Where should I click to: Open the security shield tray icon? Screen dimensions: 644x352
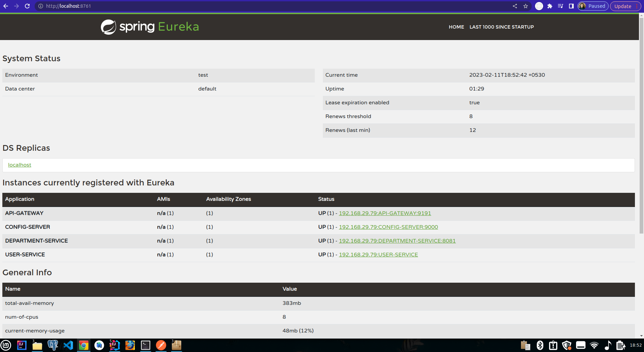coord(567,345)
